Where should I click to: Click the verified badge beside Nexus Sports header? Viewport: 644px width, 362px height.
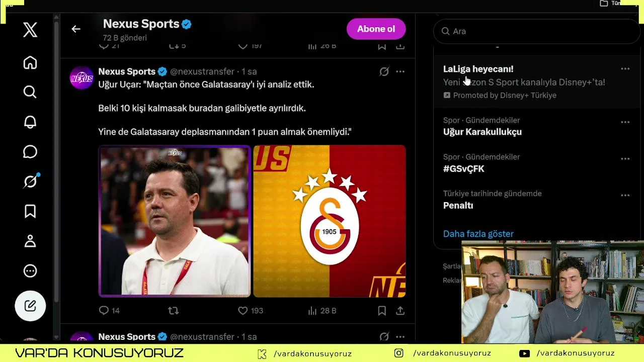pyautogui.click(x=187, y=24)
